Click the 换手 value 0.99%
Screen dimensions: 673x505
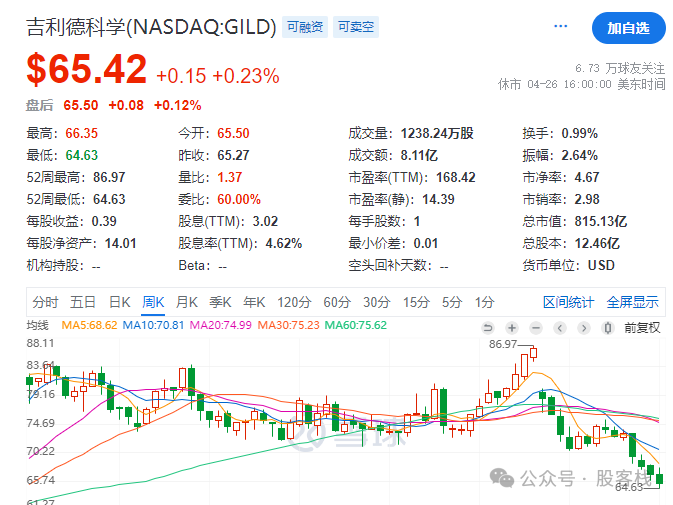tap(579, 133)
